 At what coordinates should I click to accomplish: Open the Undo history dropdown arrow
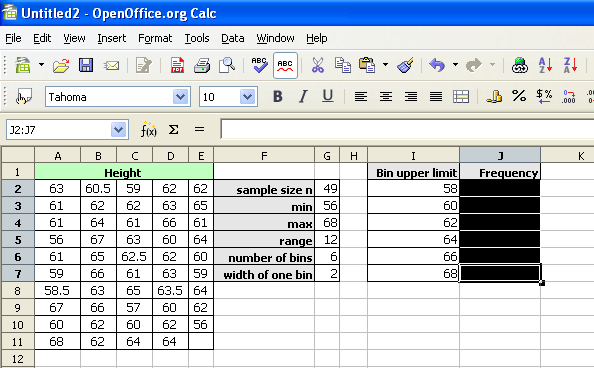pyautogui.click(x=455, y=65)
